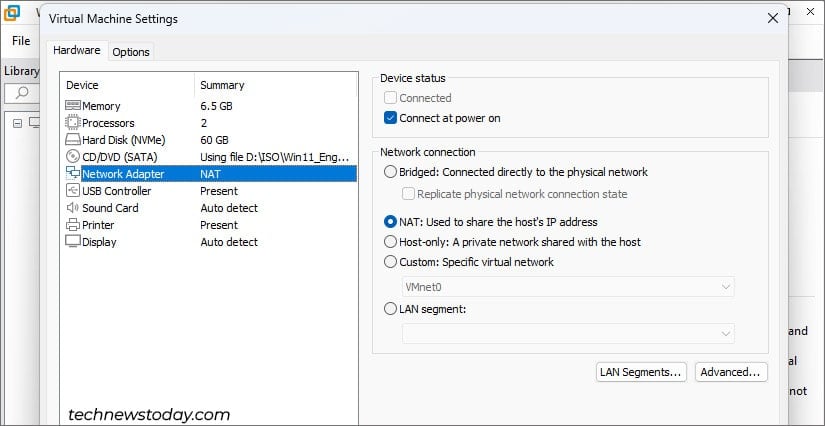
Task: Uncheck Connect at power on
Action: tap(390, 118)
